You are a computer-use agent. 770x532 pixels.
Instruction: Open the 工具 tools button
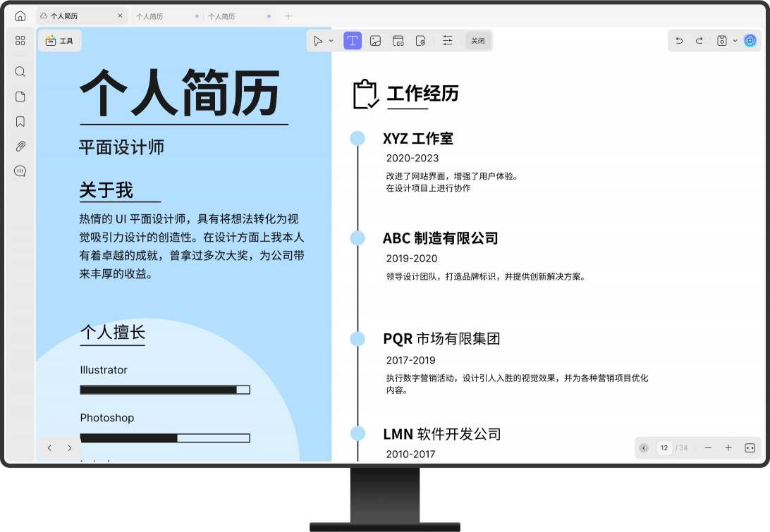click(x=59, y=41)
